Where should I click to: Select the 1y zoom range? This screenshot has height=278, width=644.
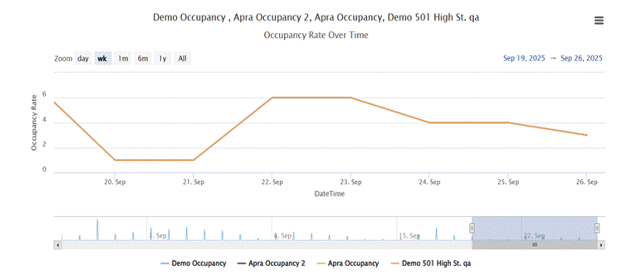tap(162, 59)
